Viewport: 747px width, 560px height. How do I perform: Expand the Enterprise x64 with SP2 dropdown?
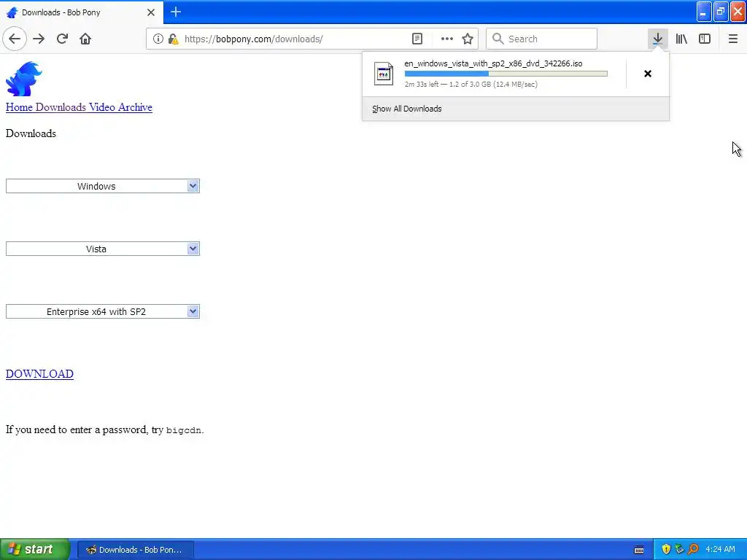[x=102, y=312]
